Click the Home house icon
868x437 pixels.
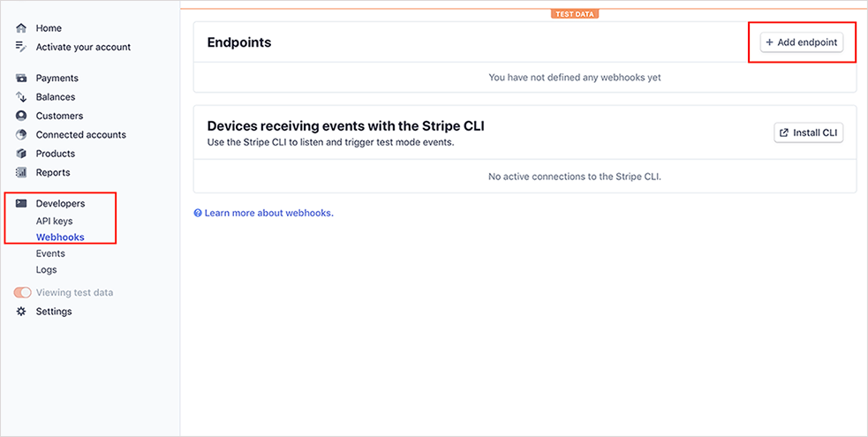[21, 28]
